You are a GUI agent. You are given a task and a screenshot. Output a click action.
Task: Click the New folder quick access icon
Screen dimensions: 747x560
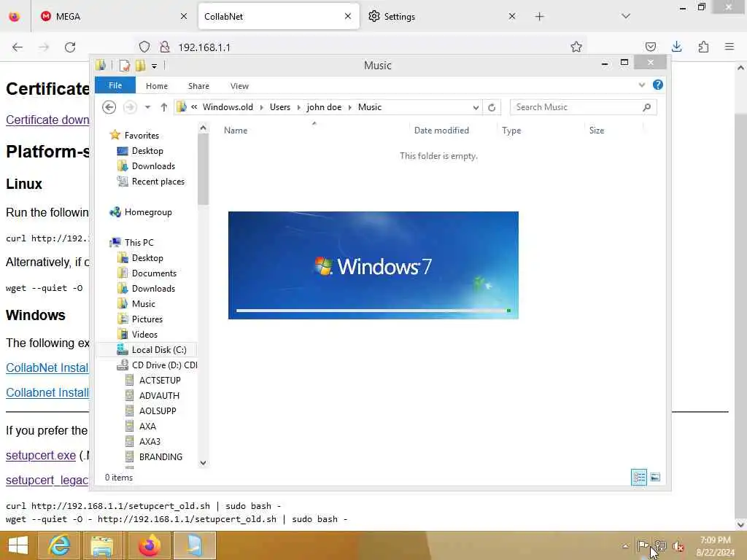click(x=141, y=65)
